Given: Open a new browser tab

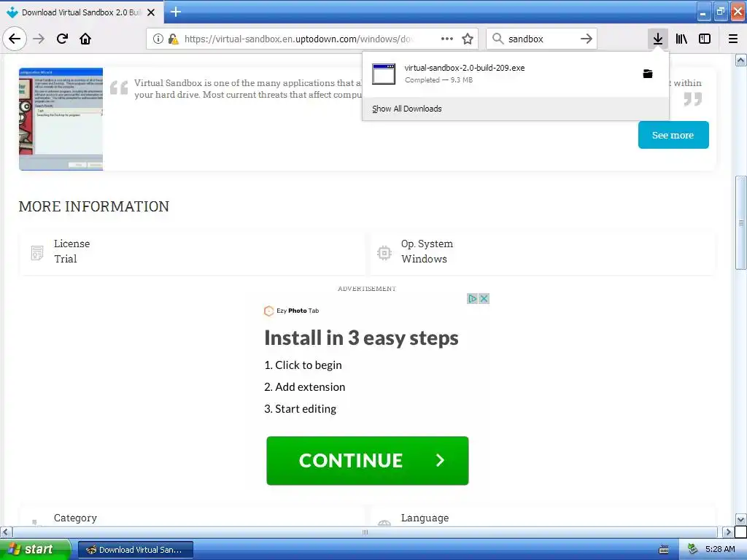Looking at the screenshot, I should click(x=175, y=12).
